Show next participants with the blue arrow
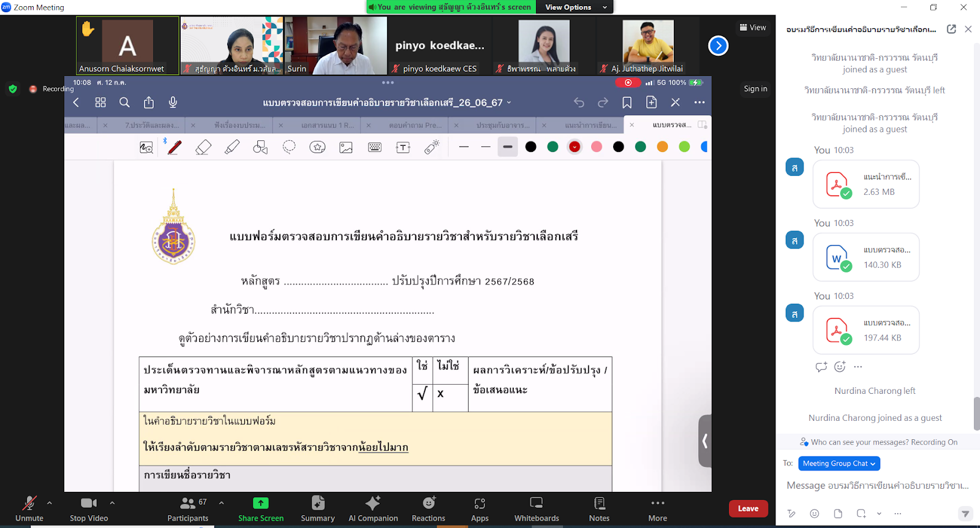Image resolution: width=980 pixels, height=528 pixels. [x=718, y=45]
